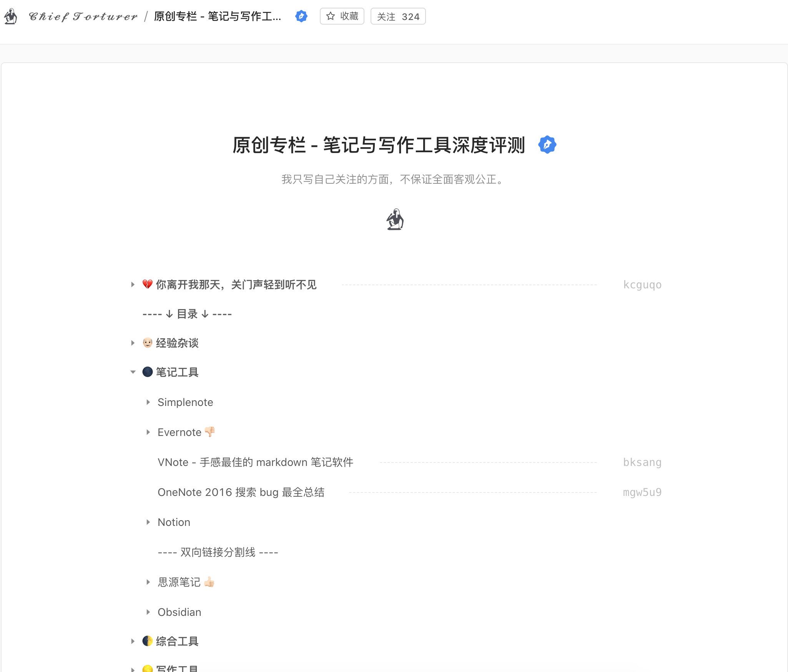Click the main title 原创专栏 - 笔记与写作工具深度评测
The height and width of the screenshot is (672, 788).
pos(379,145)
